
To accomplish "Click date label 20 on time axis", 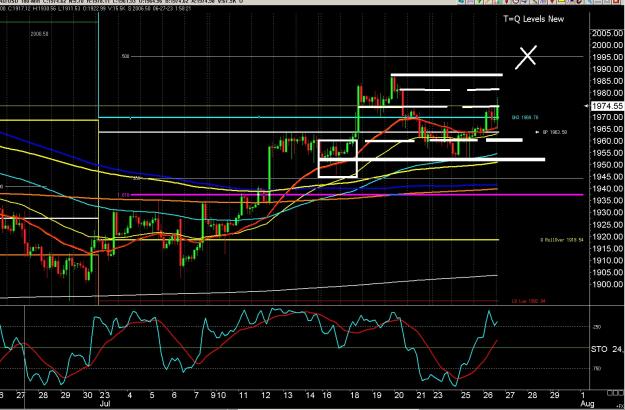I will click(399, 395).
